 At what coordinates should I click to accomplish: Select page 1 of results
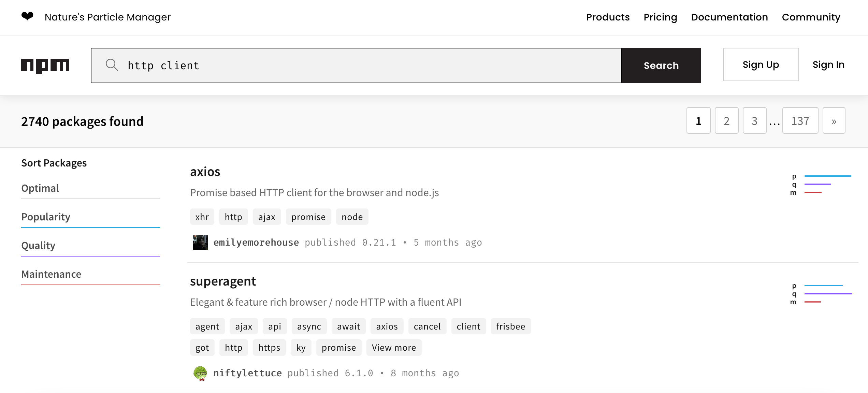click(698, 121)
